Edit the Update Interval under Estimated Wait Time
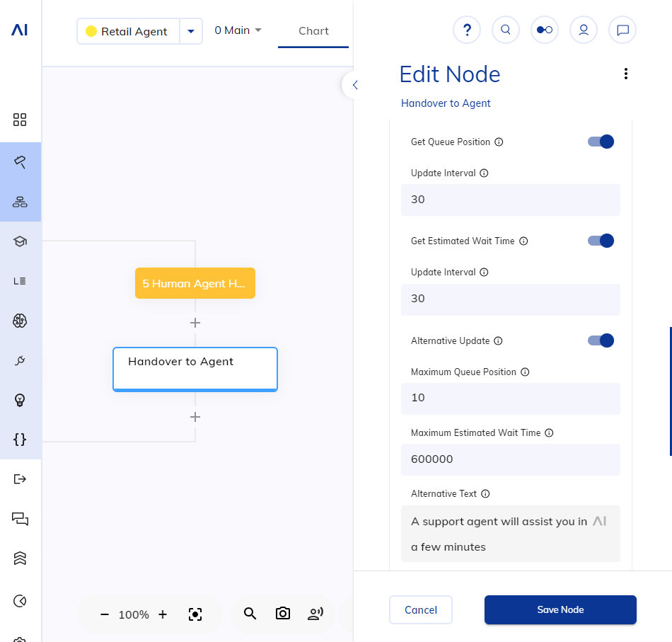Screen dimensions: 672x642 click(x=511, y=299)
